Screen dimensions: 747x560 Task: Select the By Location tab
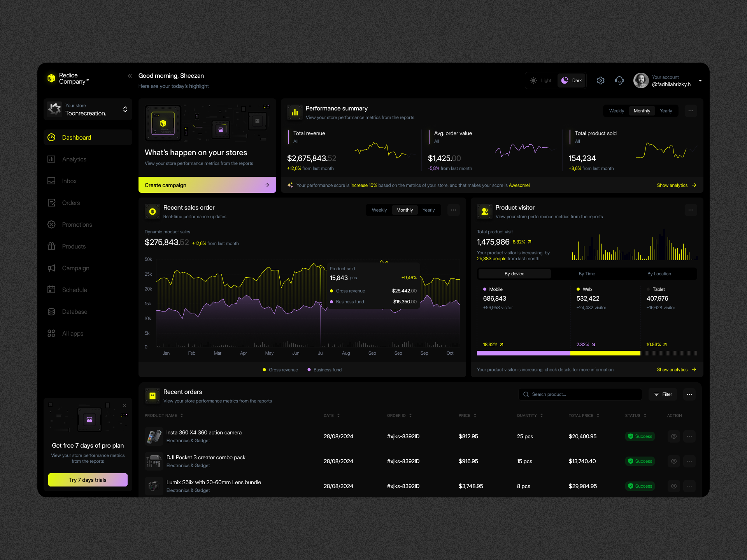pos(659,273)
